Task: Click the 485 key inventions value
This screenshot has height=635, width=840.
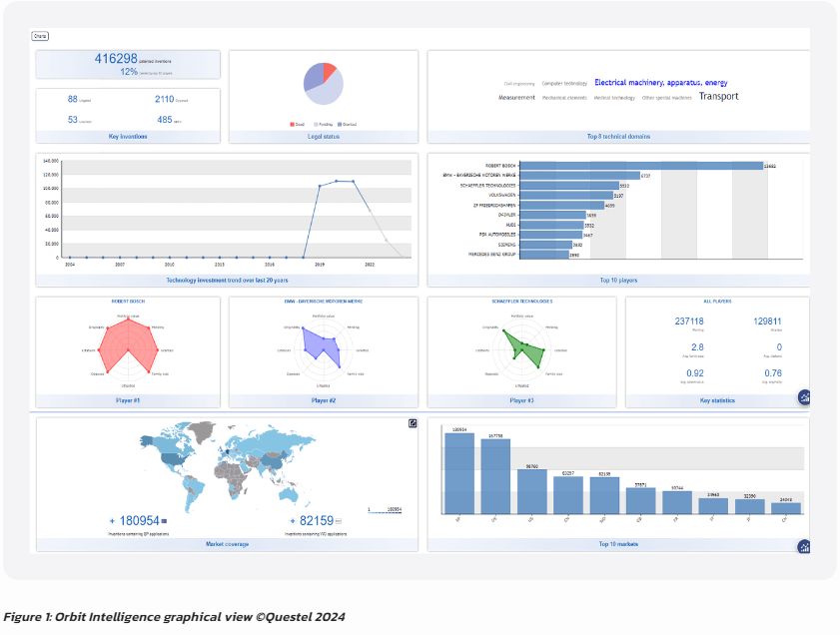Action: pos(165,120)
